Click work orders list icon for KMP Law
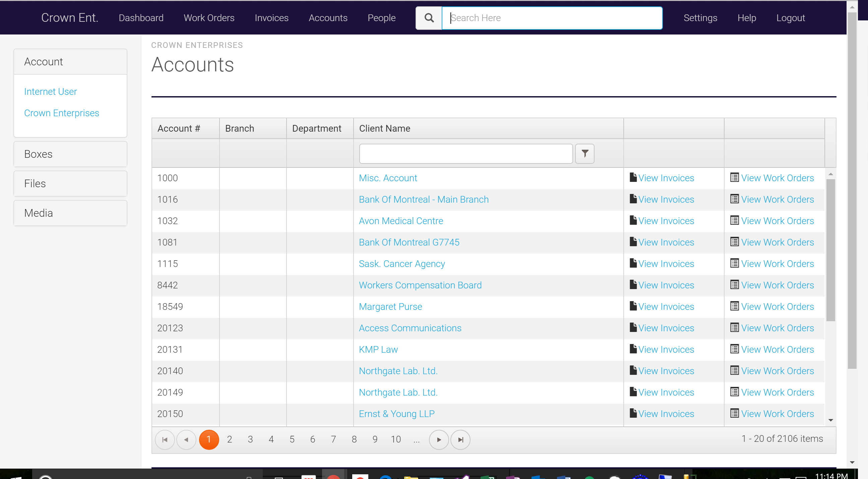This screenshot has width=868, height=479. coord(735,349)
